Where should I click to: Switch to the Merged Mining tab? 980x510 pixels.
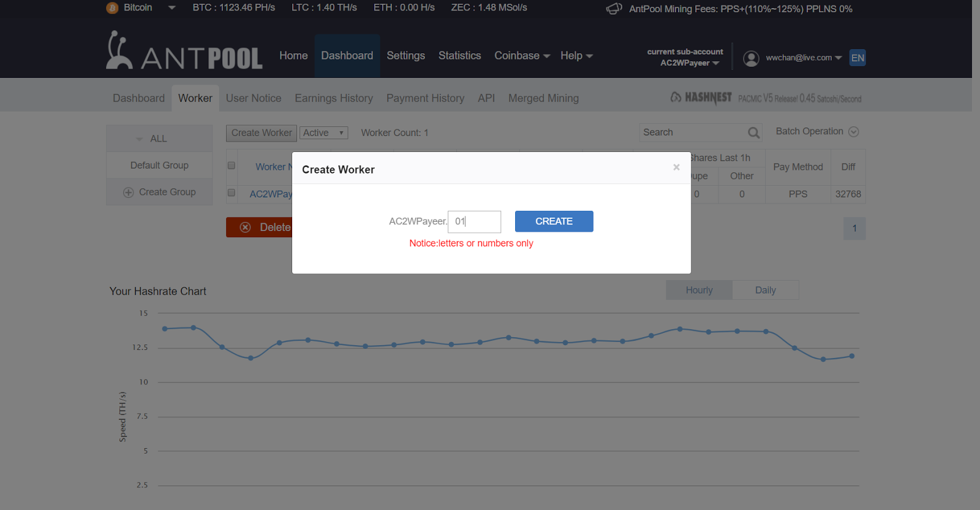tap(543, 98)
